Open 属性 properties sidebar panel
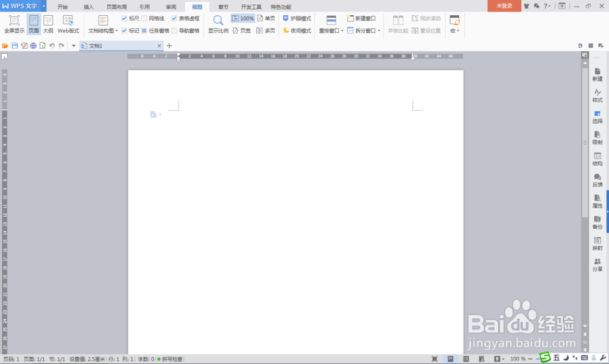This screenshot has width=609, height=364. tap(597, 201)
